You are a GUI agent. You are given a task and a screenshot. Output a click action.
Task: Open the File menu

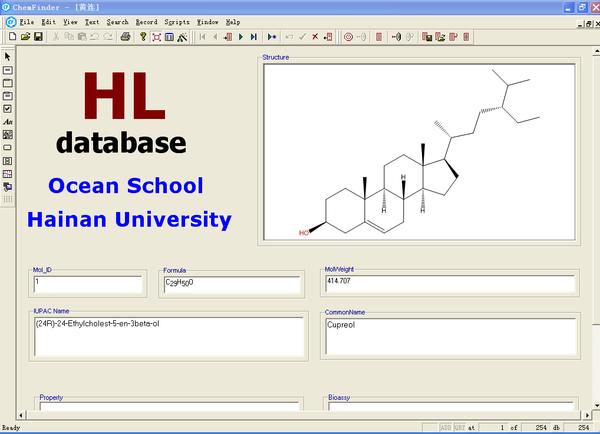pos(27,22)
